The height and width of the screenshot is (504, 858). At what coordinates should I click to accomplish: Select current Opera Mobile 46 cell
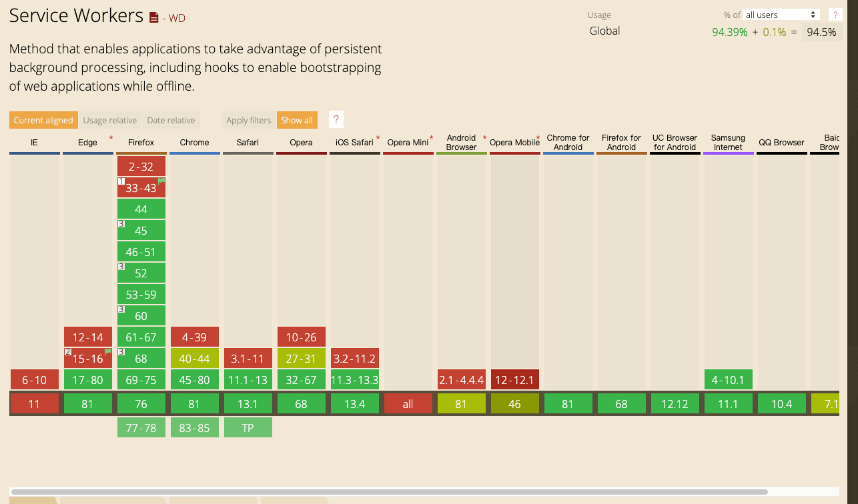tap(515, 404)
